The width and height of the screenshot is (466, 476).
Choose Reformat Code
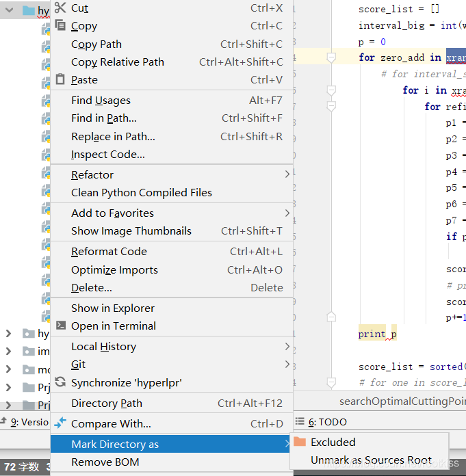click(x=172, y=252)
